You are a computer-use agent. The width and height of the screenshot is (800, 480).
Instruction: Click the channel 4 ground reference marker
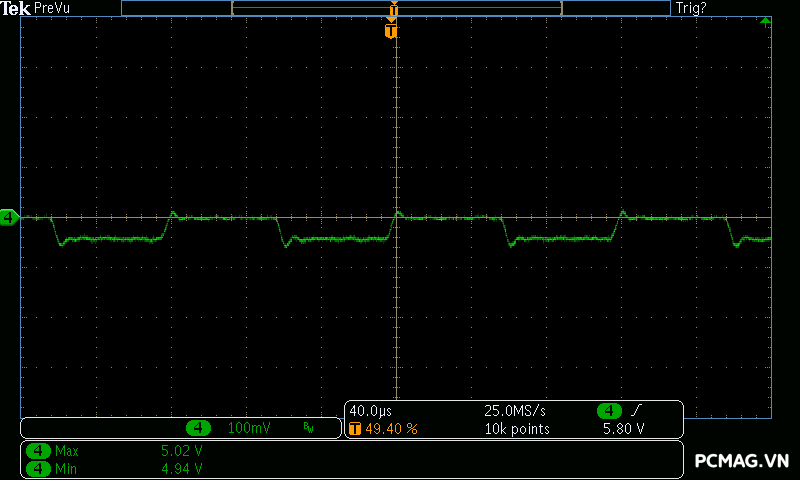click(x=9, y=217)
